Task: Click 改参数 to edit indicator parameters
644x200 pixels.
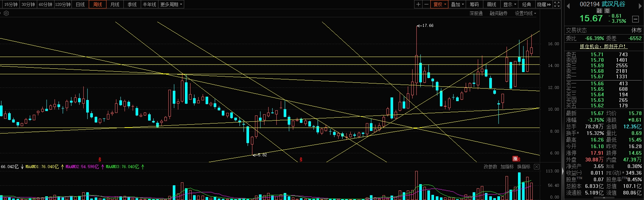Action: point(490,167)
